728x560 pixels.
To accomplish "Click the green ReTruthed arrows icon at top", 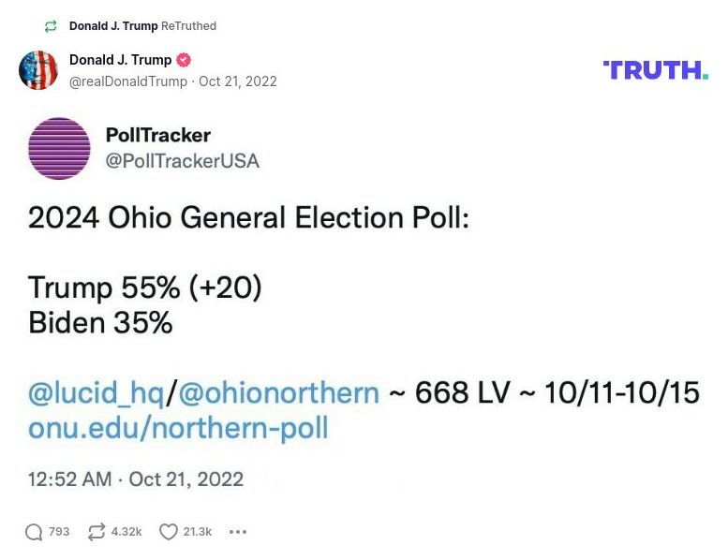I will click(x=51, y=26).
